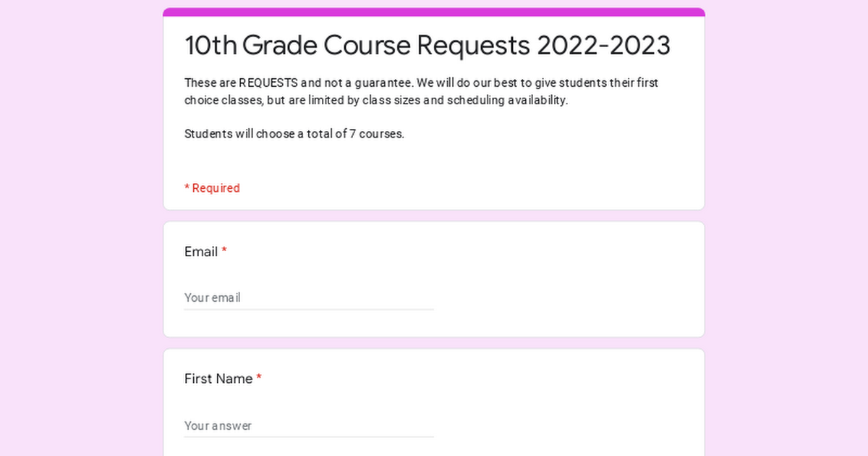The height and width of the screenshot is (456, 868).
Task: Click the magenta accent bar atop the header
Action: tap(434, 12)
